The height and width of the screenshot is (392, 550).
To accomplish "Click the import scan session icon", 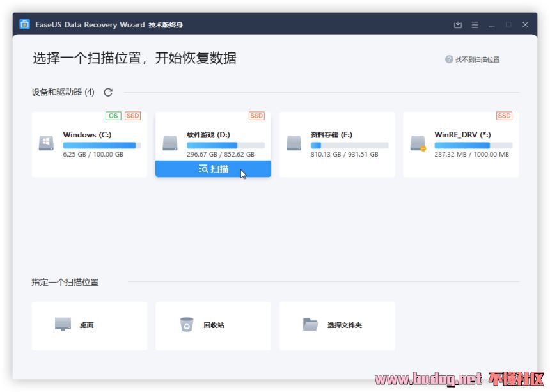I will click(457, 25).
